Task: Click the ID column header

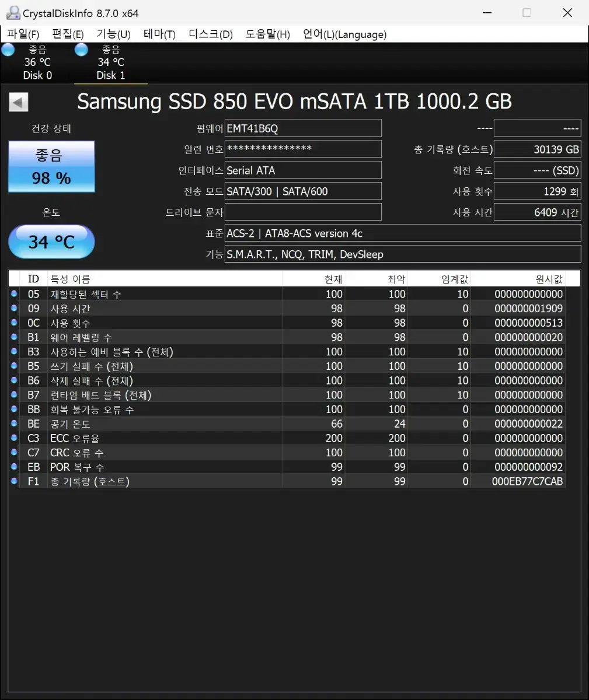Action: pyautogui.click(x=33, y=279)
